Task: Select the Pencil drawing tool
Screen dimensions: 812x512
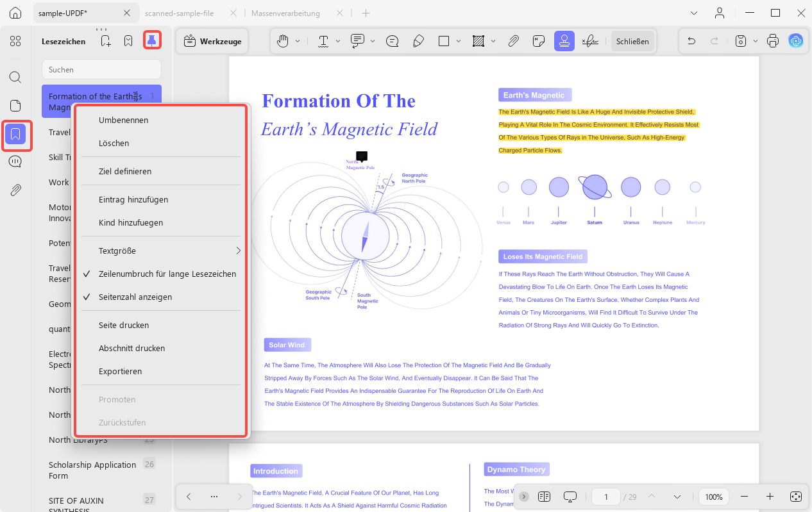Action: (418, 41)
